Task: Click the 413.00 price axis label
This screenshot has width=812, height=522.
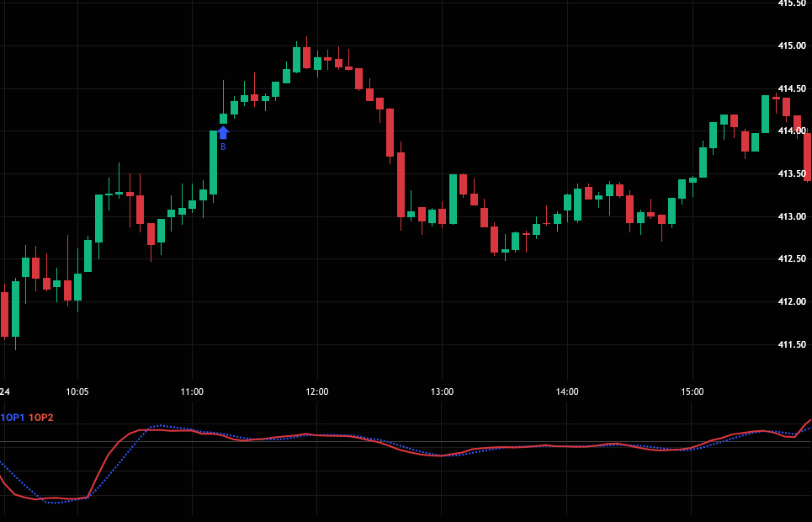Action: [791, 216]
